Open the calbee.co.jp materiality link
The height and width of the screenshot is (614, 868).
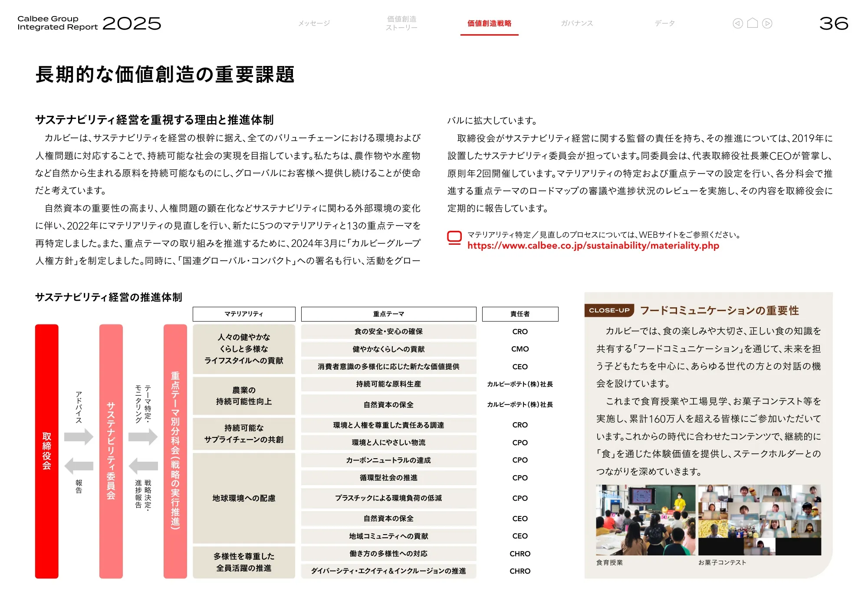[593, 246]
